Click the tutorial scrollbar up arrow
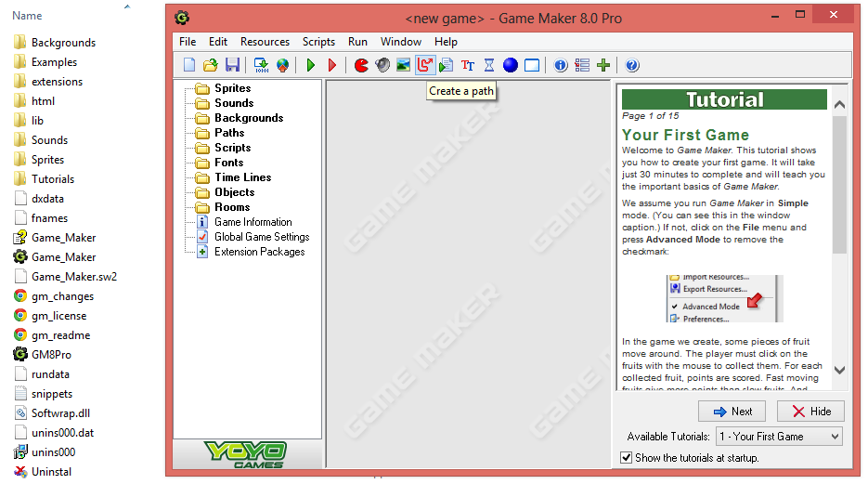 click(x=839, y=104)
